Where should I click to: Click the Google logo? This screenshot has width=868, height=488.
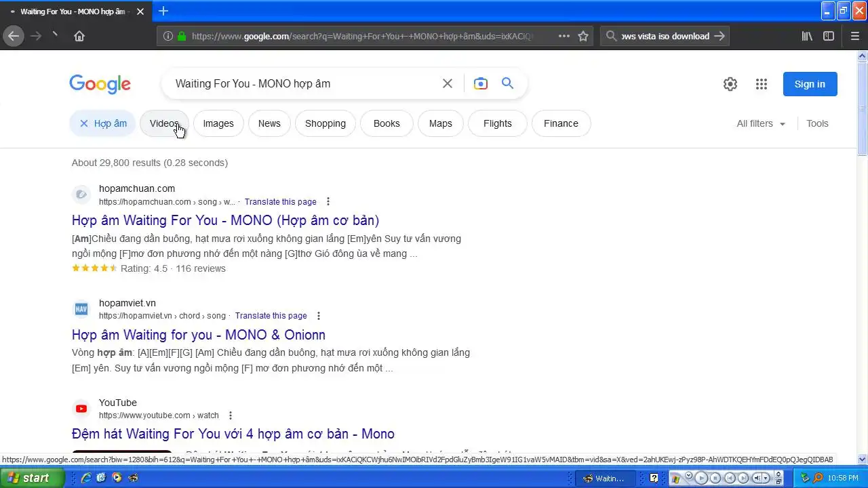(x=100, y=84)
